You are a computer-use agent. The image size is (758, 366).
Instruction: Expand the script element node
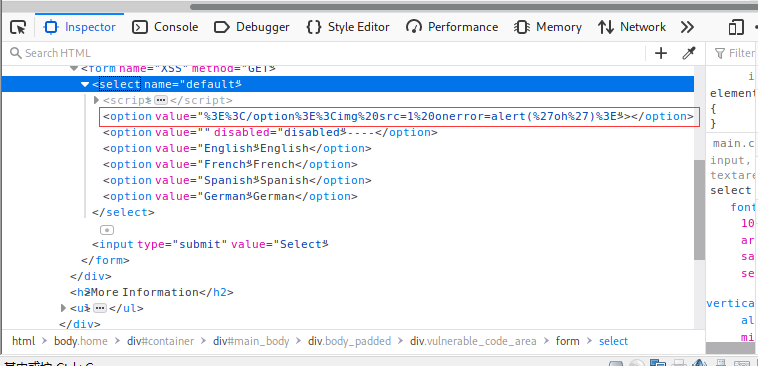point(96,100)
